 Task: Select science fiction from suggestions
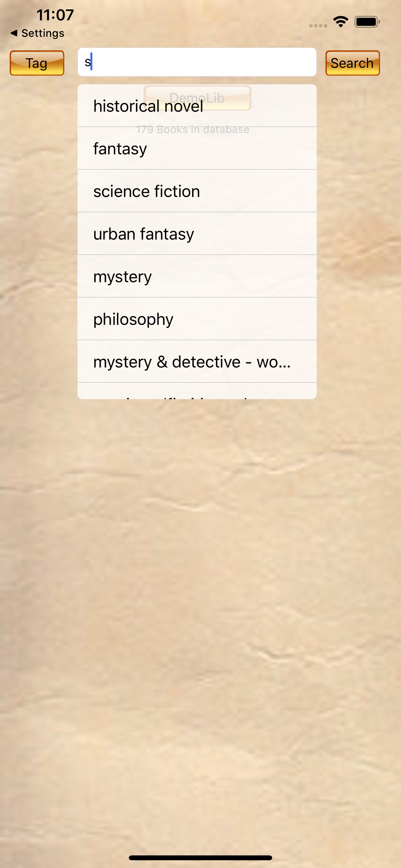click(x=197, y=191)
